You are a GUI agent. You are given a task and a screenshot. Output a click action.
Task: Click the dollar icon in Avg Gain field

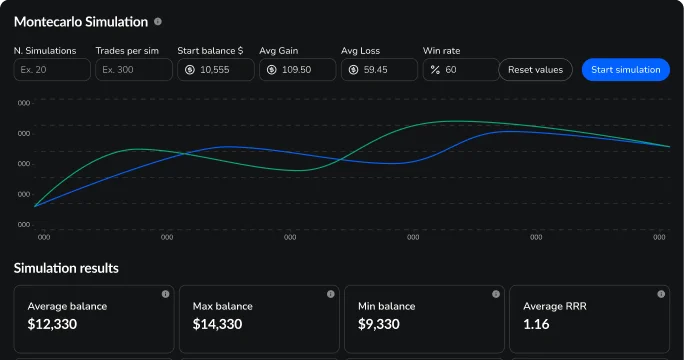[272, 70]
